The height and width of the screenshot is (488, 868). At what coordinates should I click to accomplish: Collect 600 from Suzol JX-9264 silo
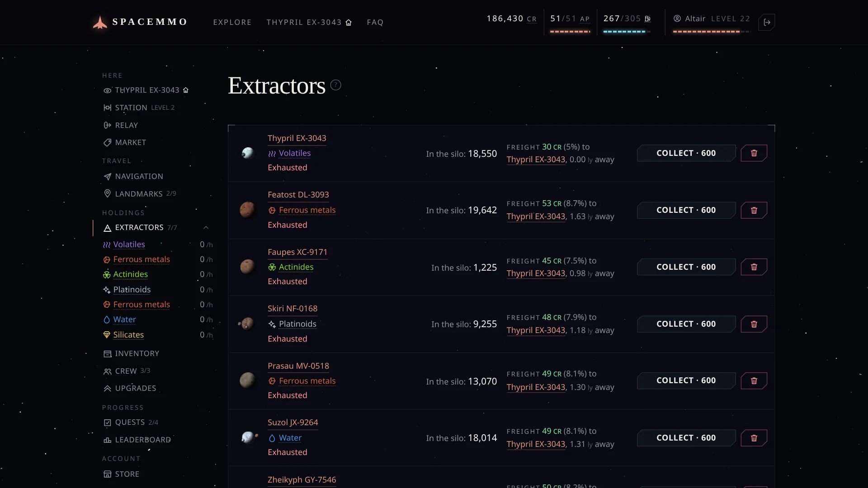(x=686, y=438)
